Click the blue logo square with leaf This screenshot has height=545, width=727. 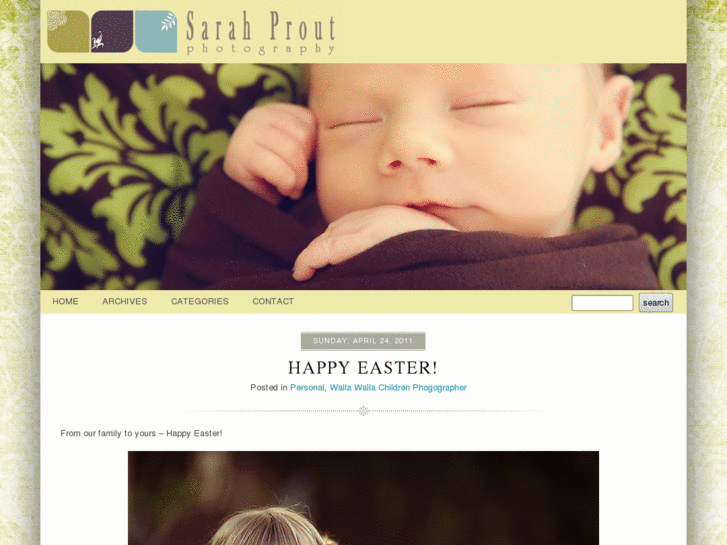pos(156,31)
